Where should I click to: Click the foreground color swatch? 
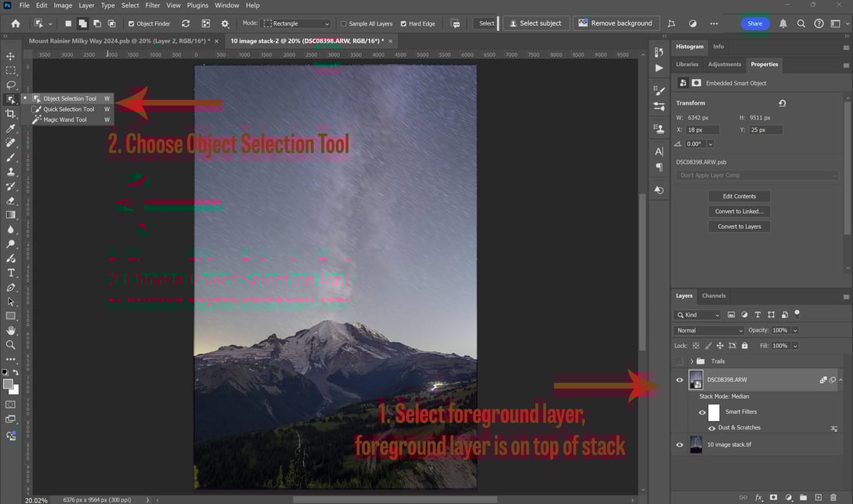(8, 385)
